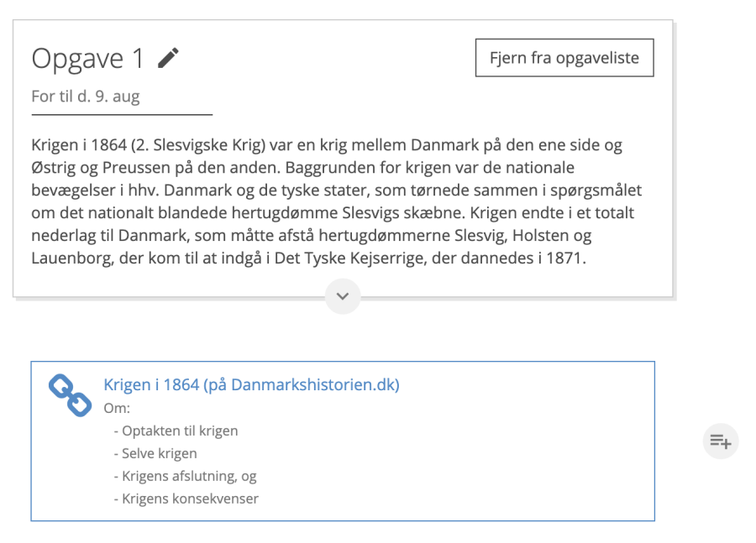The height and width of the screenshot is (543, 756).
Task: Click the blue chain link icon
Action: click(70, 395)
